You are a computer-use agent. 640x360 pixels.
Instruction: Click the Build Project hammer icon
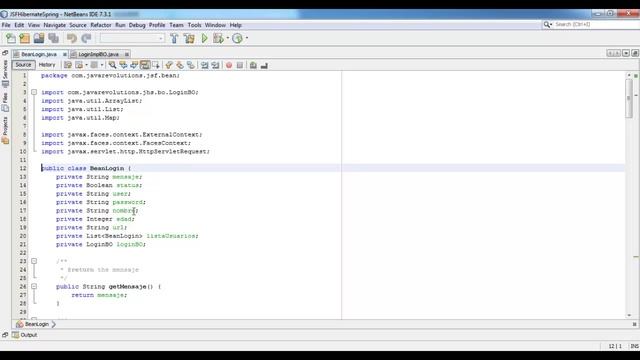tap(174, 38)
